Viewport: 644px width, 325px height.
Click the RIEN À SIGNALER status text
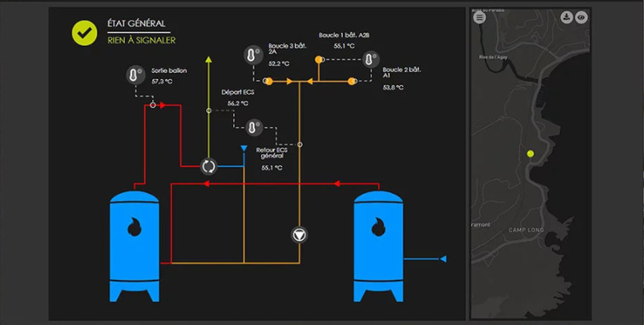(141, 40)
